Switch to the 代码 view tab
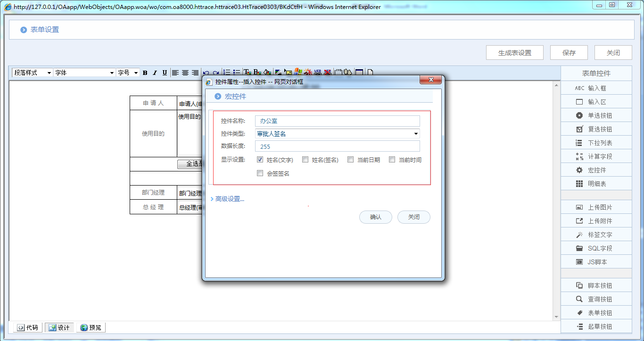Screen dimensions: 644x341 click(x=27, y=327)
